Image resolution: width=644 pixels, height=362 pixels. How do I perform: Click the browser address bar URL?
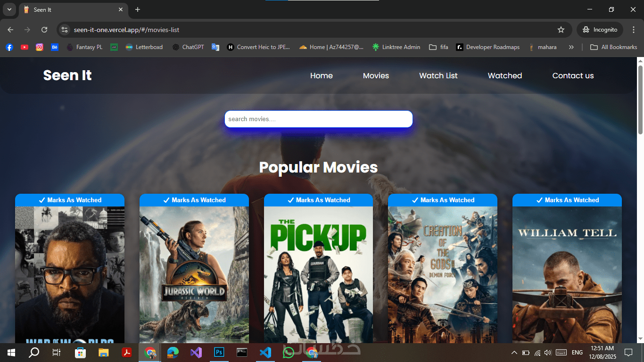pos(126,30)
